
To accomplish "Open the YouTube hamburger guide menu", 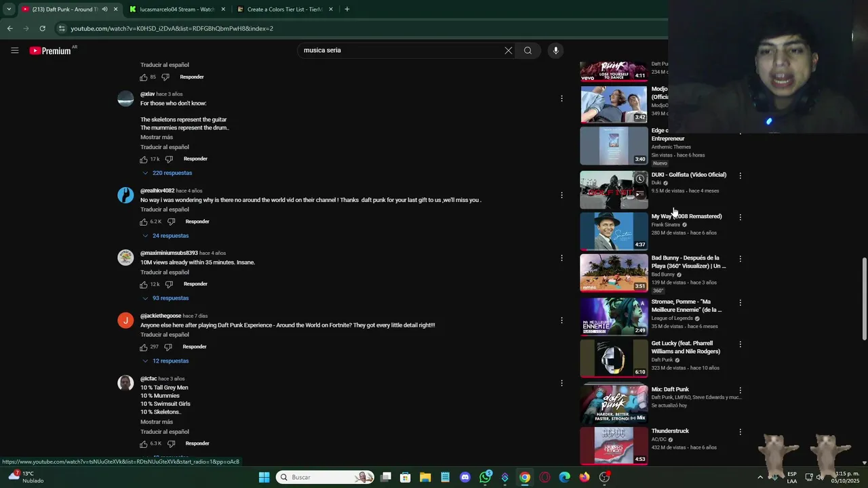I will (14, 50).
